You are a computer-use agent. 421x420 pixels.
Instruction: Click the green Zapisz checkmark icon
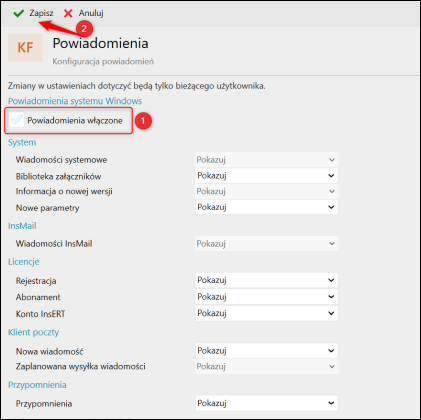pyautogui.click(x=19, y=13)
